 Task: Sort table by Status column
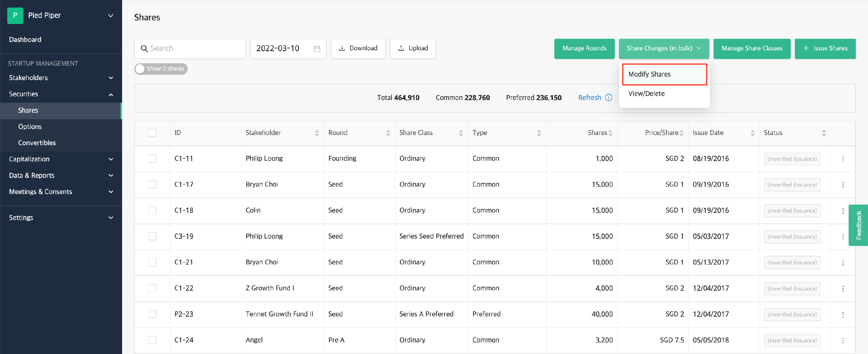823,133
